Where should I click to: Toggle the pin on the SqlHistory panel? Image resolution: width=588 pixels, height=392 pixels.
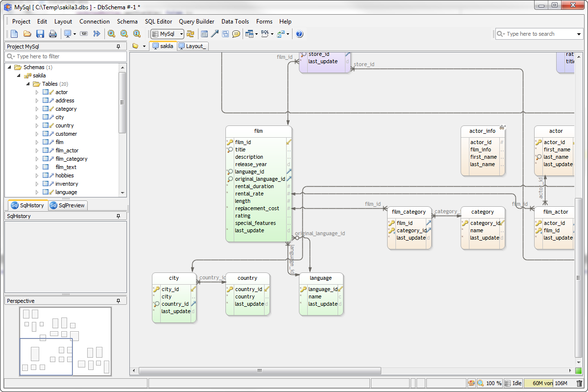pyautogui.click(x=118, y=216)
